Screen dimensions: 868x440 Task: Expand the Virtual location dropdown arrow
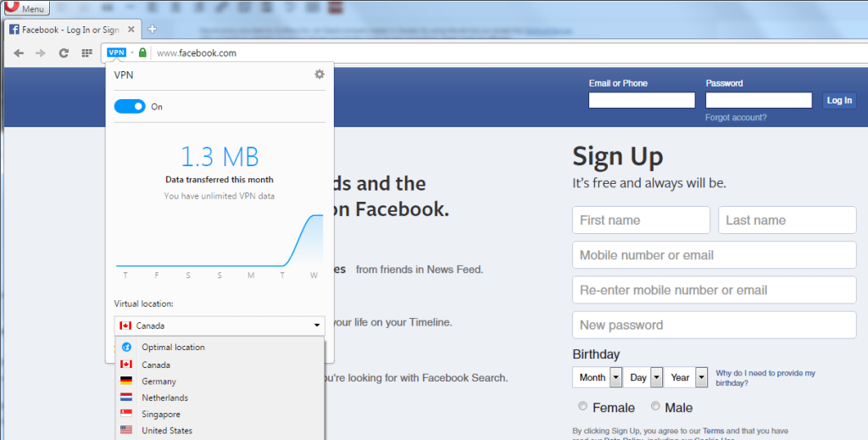tap(317, 326)
